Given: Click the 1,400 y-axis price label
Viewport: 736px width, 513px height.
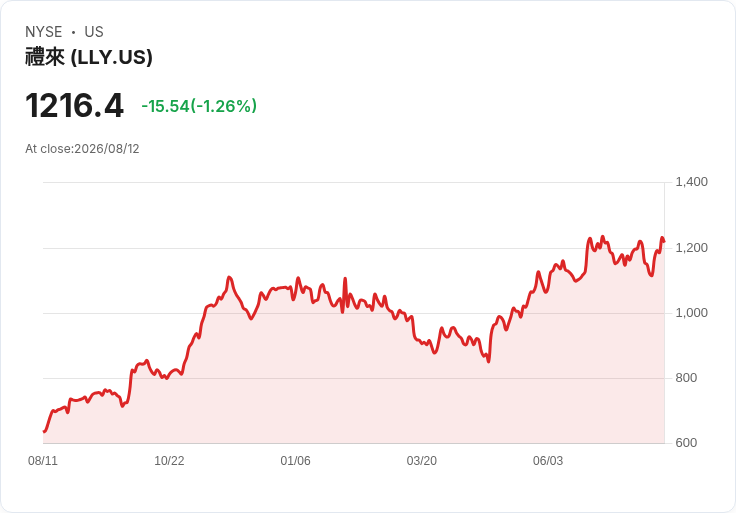Looking at the screenshot, I should pyautogui.click(x=691, y=182).
